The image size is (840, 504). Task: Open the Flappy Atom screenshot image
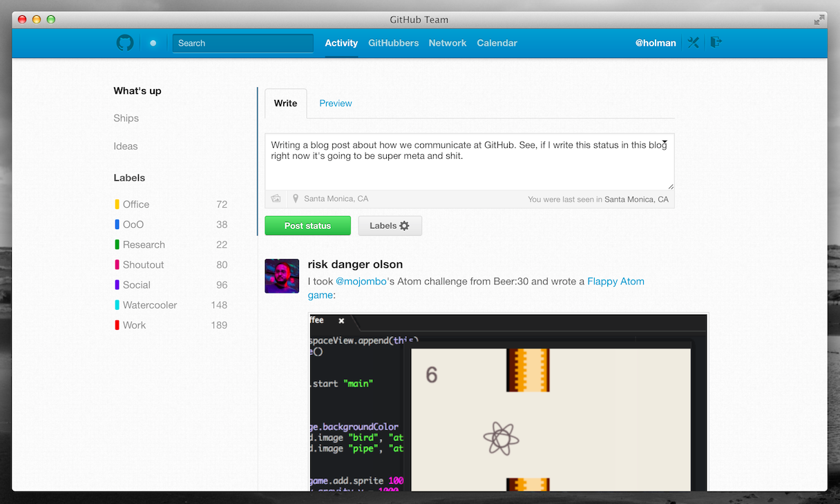point(508,402)
